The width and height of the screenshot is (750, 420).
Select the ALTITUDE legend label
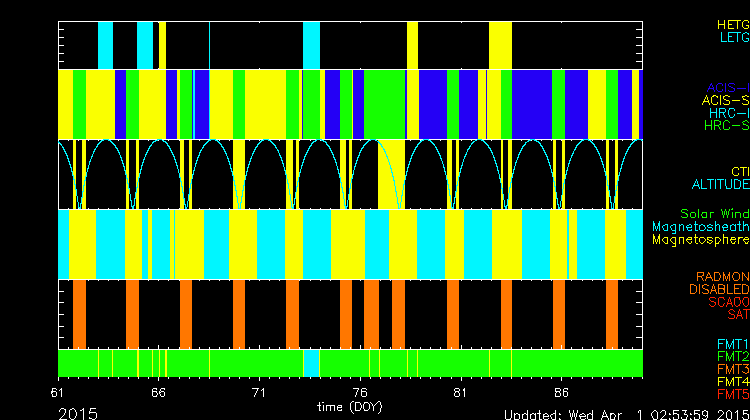[720, 185]
